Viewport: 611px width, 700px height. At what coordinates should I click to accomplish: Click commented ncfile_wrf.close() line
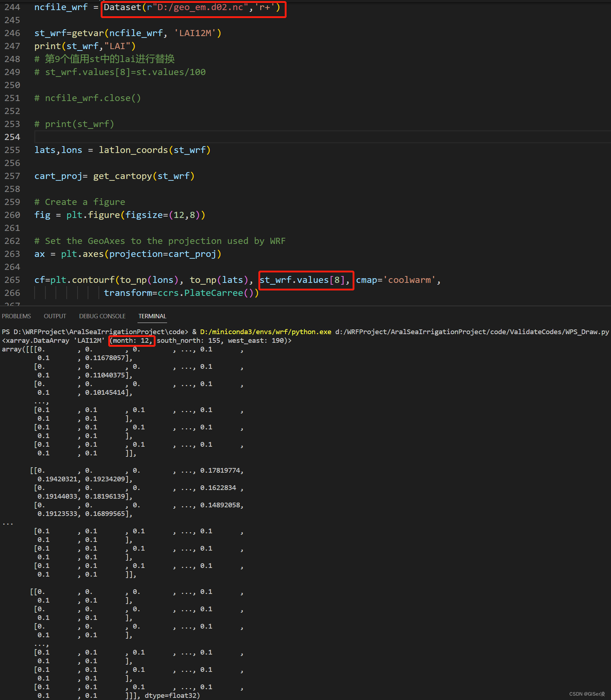(88, 98)
